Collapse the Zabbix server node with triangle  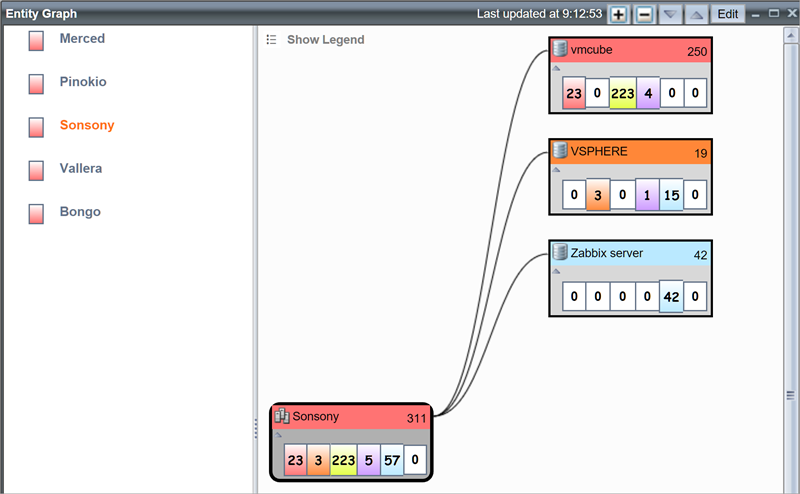pyautogui.click(x=557, y=271)
